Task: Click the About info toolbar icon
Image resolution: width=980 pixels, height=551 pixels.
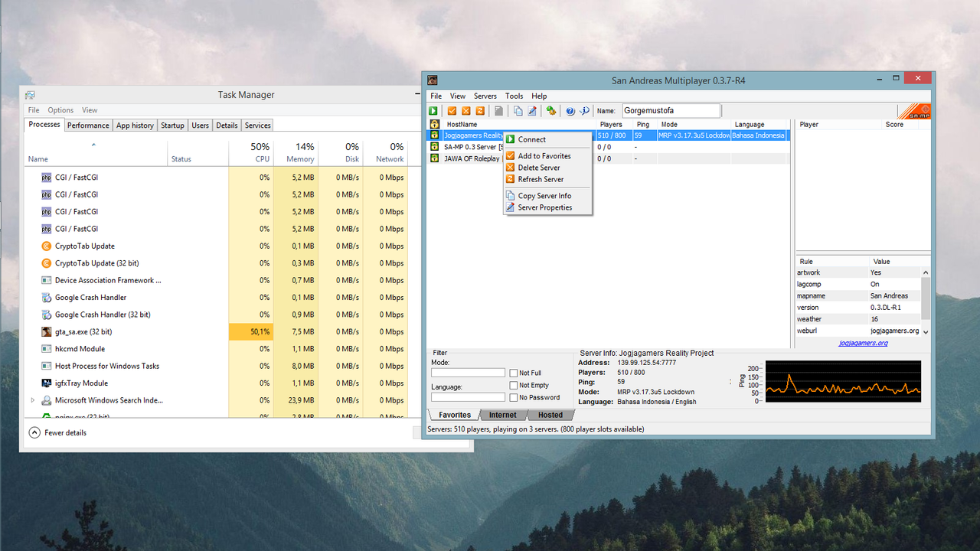Action: pos(584,111)
